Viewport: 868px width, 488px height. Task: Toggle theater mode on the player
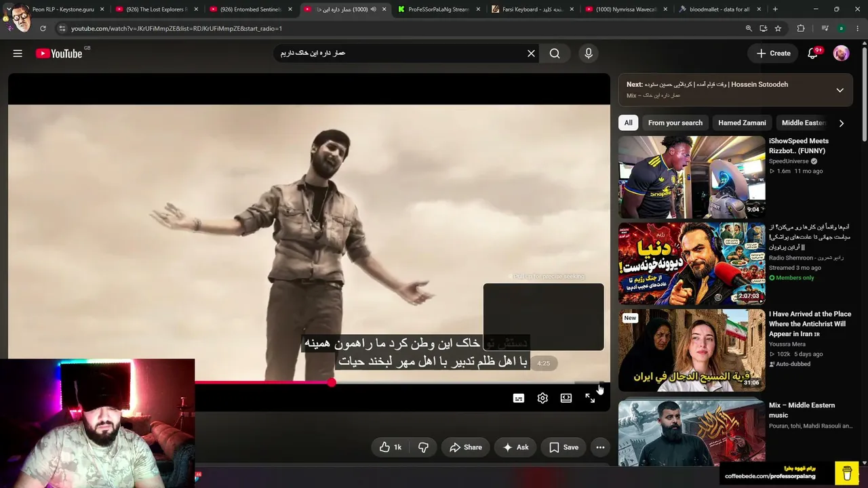(x=566, y=399)
